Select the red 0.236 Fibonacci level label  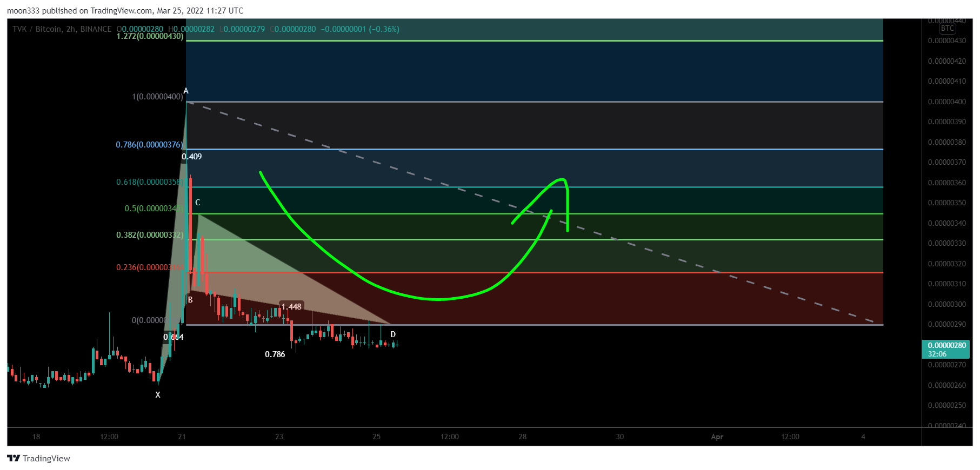click(150, 267)
